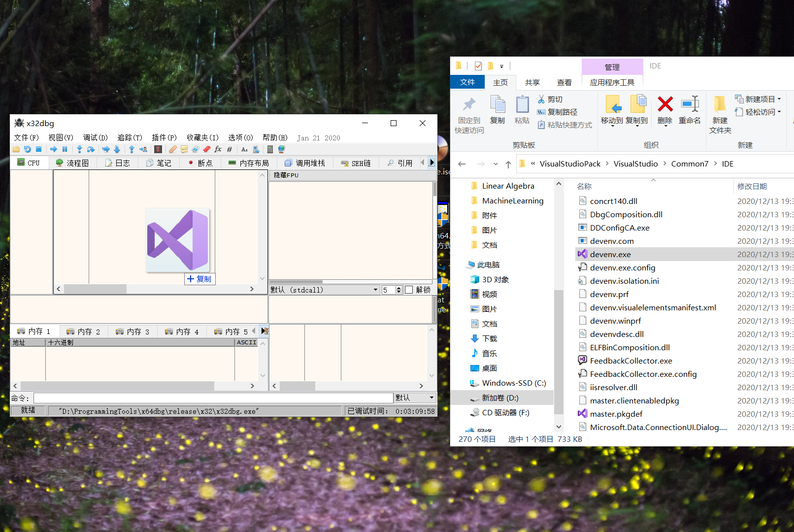Sort files by the 名称 column header
The height and width of the screenshot is (532, 794).
[584, 186]
